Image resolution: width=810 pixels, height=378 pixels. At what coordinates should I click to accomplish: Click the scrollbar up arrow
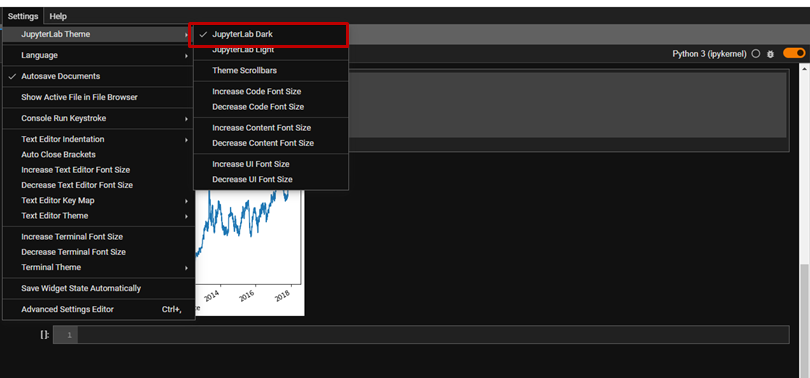pos(804,68)
